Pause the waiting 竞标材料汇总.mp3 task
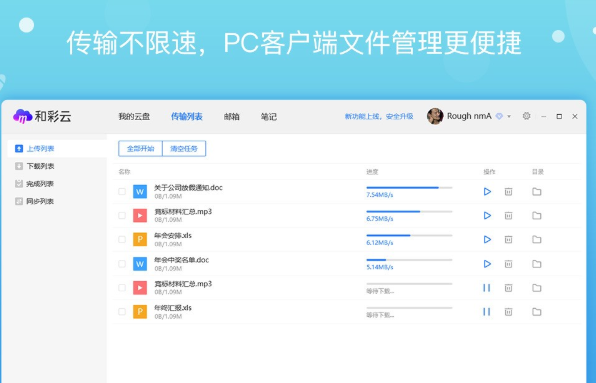The image size is (596, 383). click(487, 288)
